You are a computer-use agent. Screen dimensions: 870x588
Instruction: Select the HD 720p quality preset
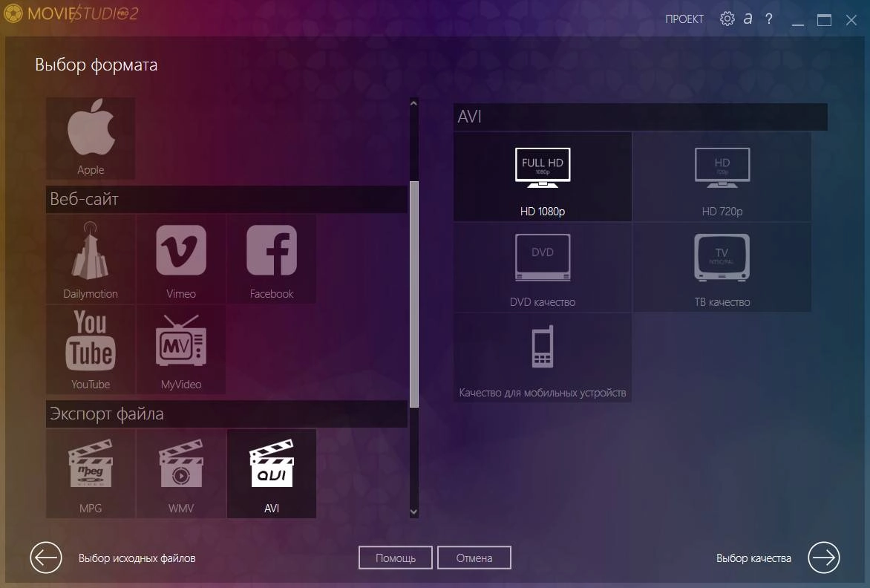click(722, 177)
